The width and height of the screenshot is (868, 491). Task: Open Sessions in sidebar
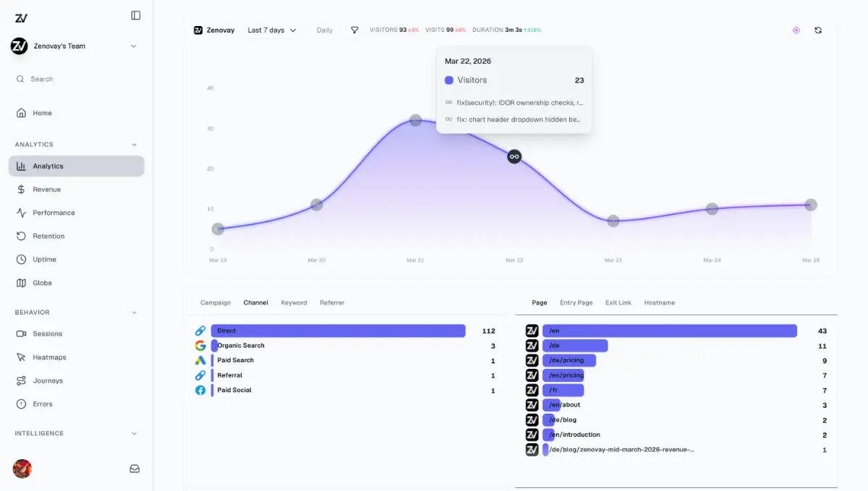(x=76, y=334)
